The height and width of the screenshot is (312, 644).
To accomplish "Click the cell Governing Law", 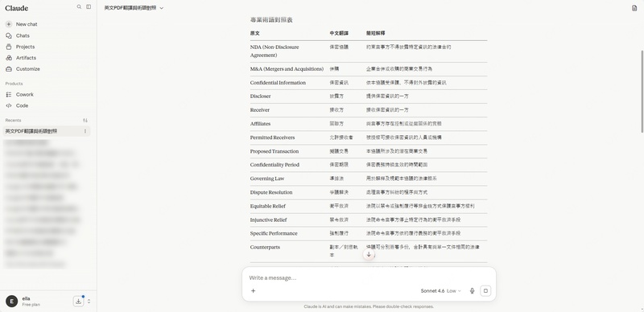I will pos(267,179).
